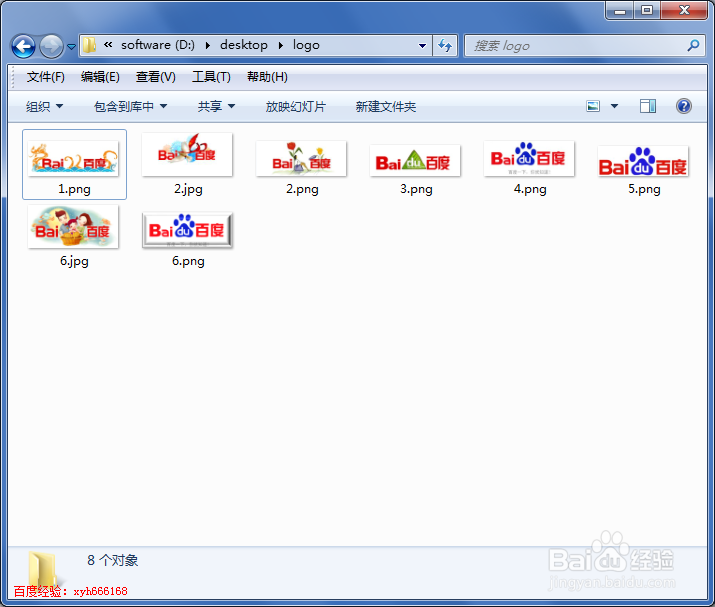The width and height of the screenshot is (715, 607).
Task: Select the 2.jpg thumbnail
Action: [x=187, y=155]
